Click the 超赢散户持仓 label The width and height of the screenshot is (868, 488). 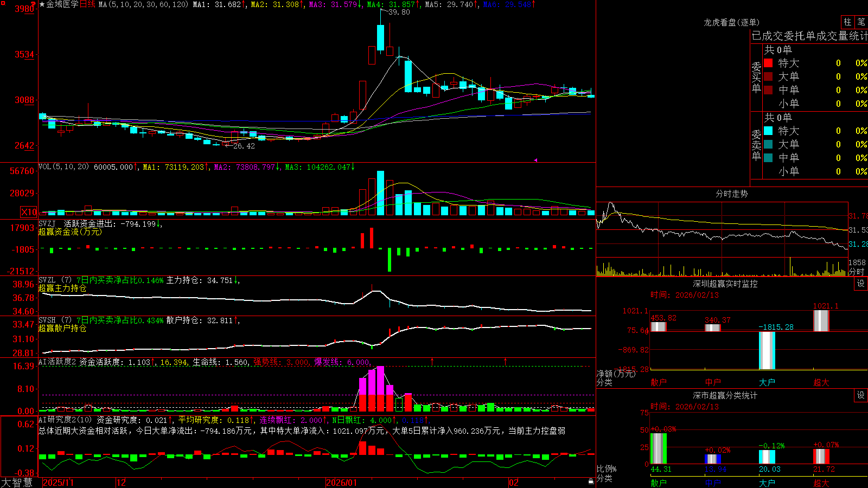62,328
